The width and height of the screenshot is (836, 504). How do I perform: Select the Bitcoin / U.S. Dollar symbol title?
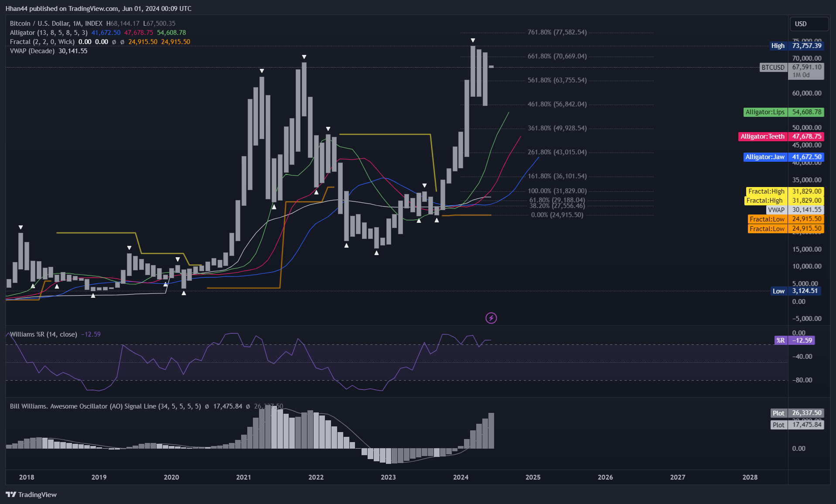[56, 24]
